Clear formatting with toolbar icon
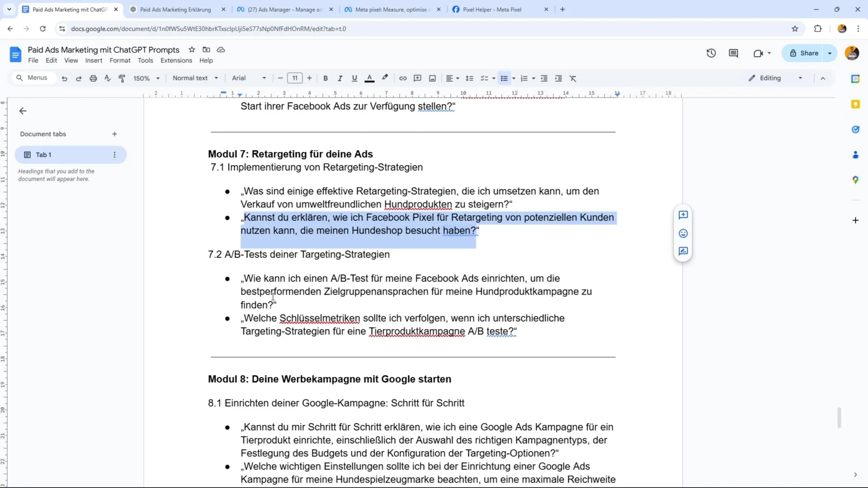This screenshot has height=488, width=868. (x=573, y=78)
